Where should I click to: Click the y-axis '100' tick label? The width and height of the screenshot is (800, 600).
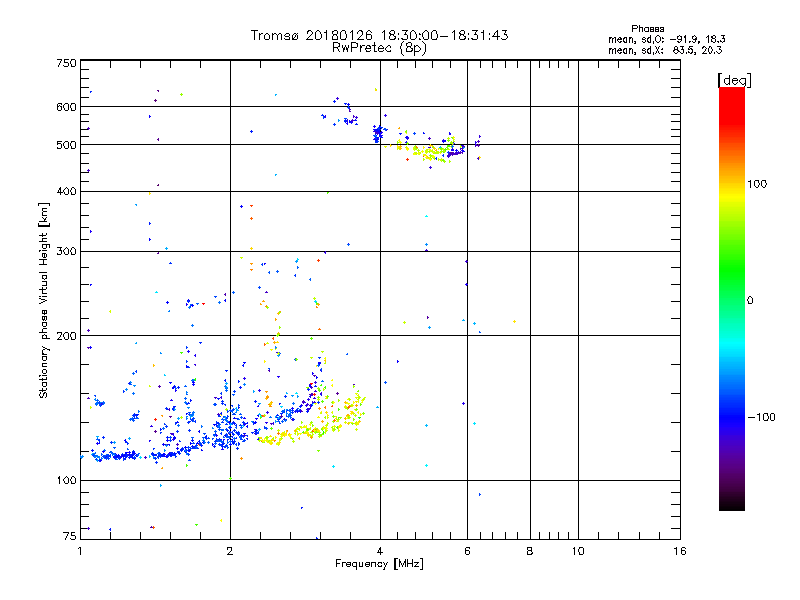(x=66, y=481)
